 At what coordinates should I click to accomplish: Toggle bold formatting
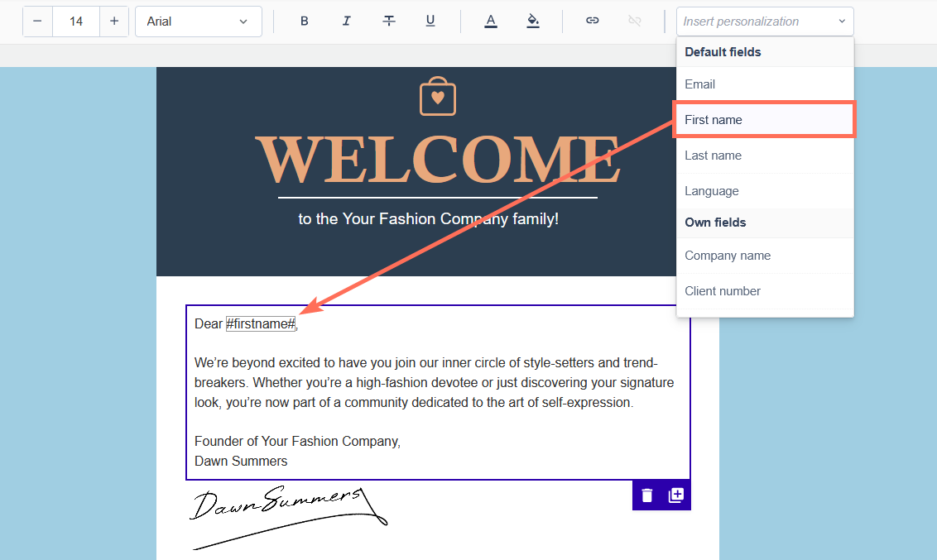point(304,21)
